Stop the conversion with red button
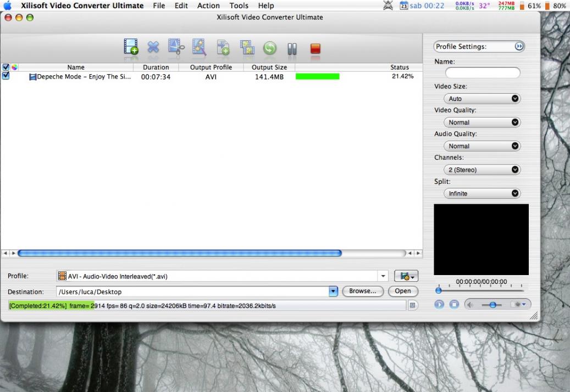 [315, 49]
